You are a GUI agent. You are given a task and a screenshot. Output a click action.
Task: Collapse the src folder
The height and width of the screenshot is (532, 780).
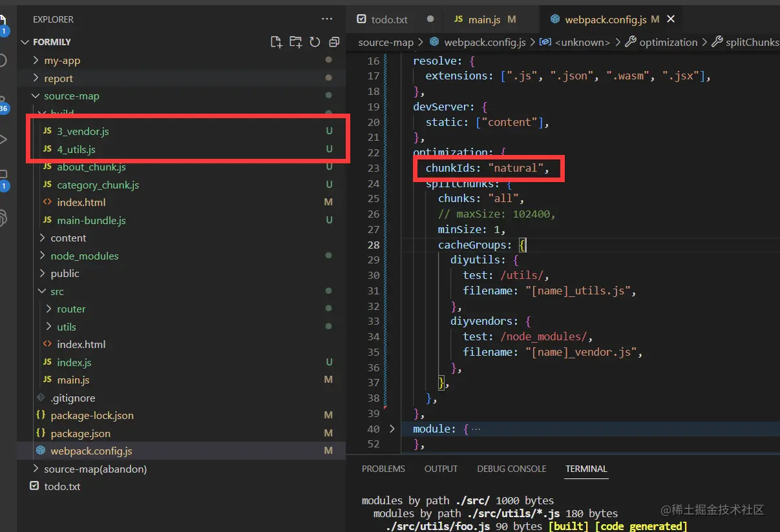point(43,291)
